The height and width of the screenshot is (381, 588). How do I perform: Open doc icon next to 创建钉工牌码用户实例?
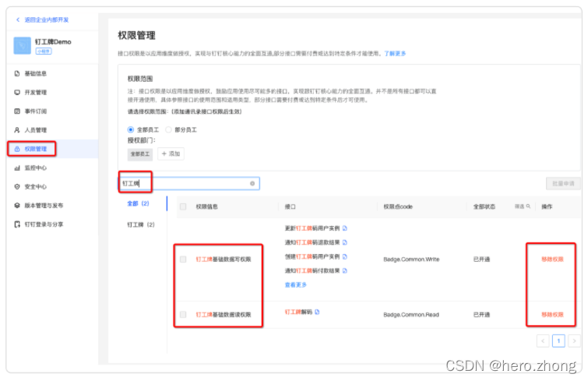(x=345, y=257)
